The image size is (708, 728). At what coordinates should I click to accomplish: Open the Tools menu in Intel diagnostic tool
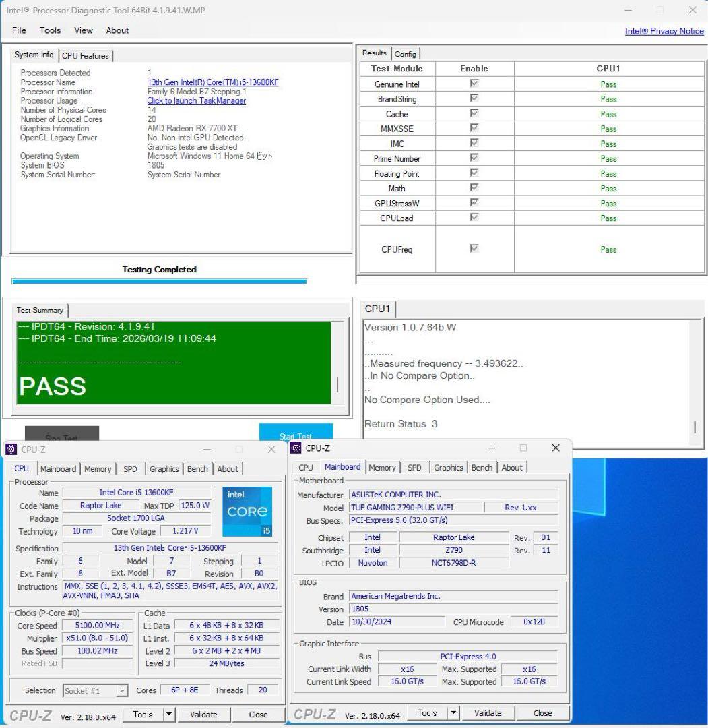point(50,30)
